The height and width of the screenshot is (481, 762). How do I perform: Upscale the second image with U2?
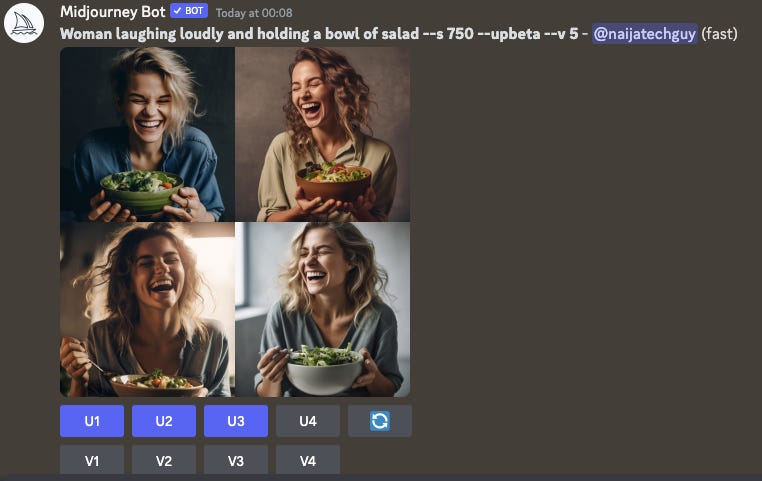tap(164, 421)
